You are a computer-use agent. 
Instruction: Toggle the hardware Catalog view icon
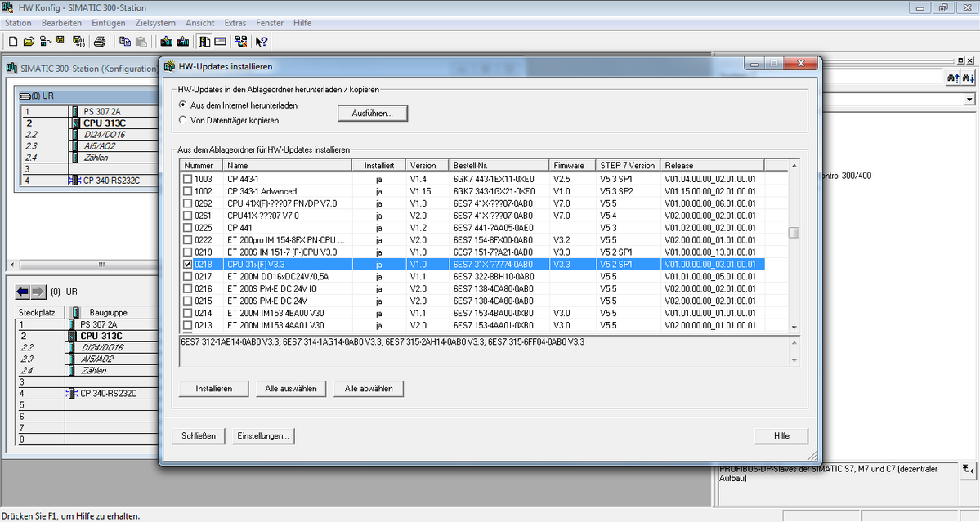204,41
